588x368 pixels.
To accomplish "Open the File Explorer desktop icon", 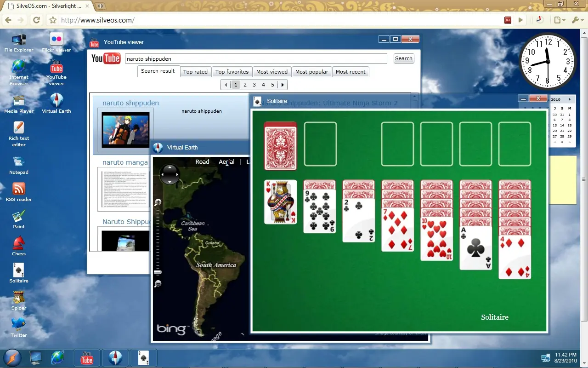I will click(x=19, y=43).
